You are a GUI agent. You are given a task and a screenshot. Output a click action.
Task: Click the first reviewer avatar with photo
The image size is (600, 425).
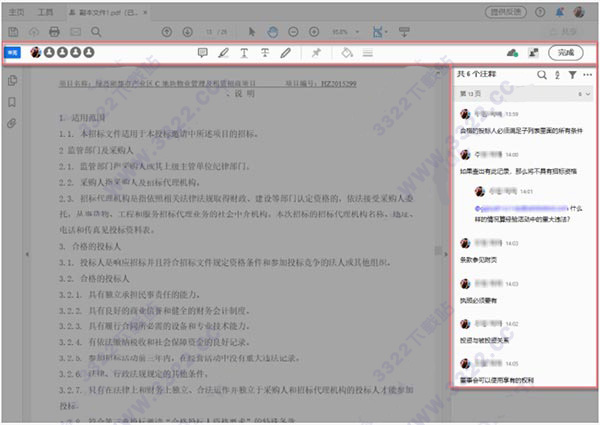(36, 52)
